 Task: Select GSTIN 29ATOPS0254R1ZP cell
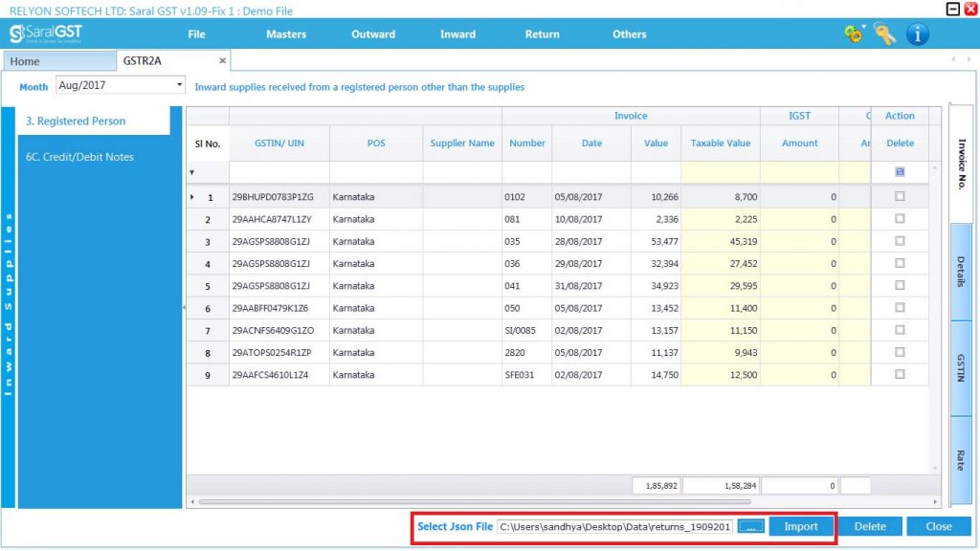click(x=279, y=352)
